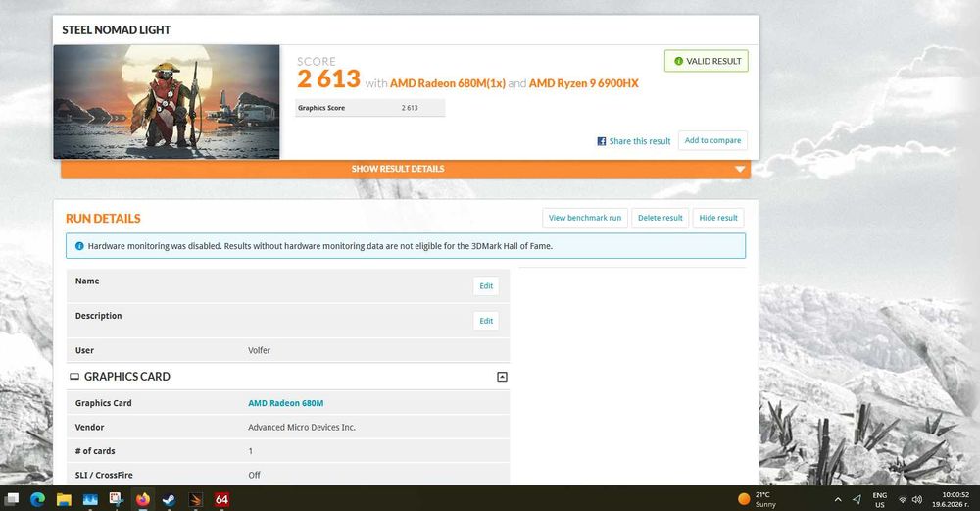This screenshot has width=980, height=511.
Task: Open the 3DMark app taskbar icon
Action: pyautogui.click(x=196, y=499)
